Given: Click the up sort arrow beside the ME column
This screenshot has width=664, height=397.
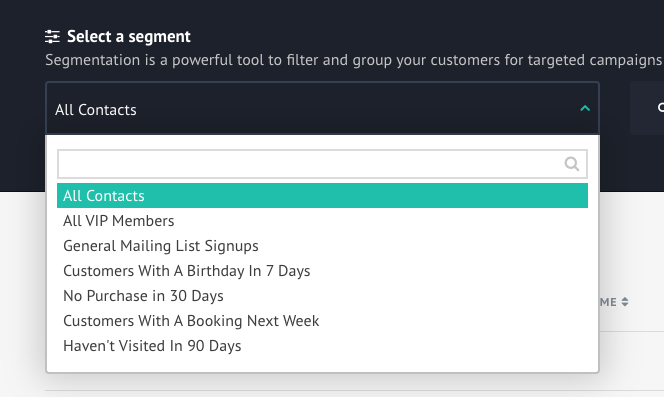Looking at the screenshot, I should pos(625,299).
